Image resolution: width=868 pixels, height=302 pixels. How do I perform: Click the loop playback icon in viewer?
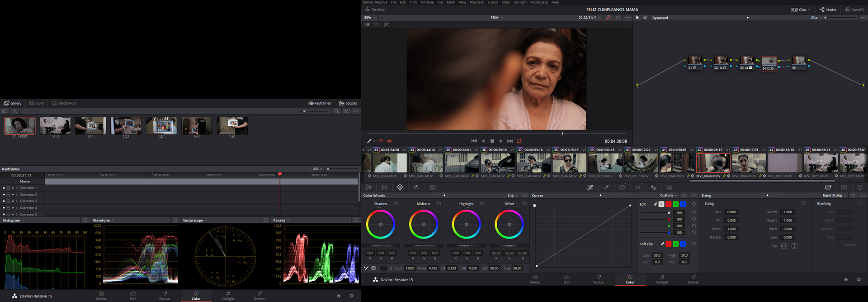[x=519, y=141]
